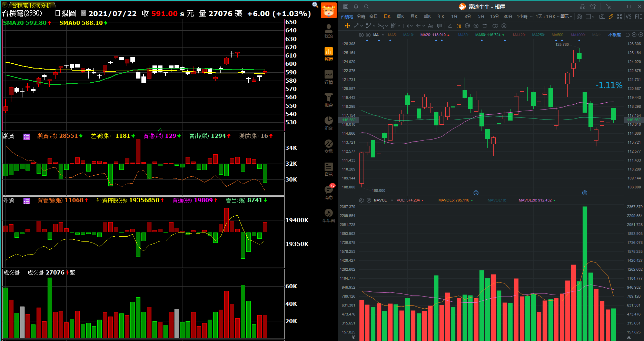Image resolution: width=644 pixels, height=341 pixels.
Task: Zoom in chart with plus circle button
Action: tap(641, 35)
